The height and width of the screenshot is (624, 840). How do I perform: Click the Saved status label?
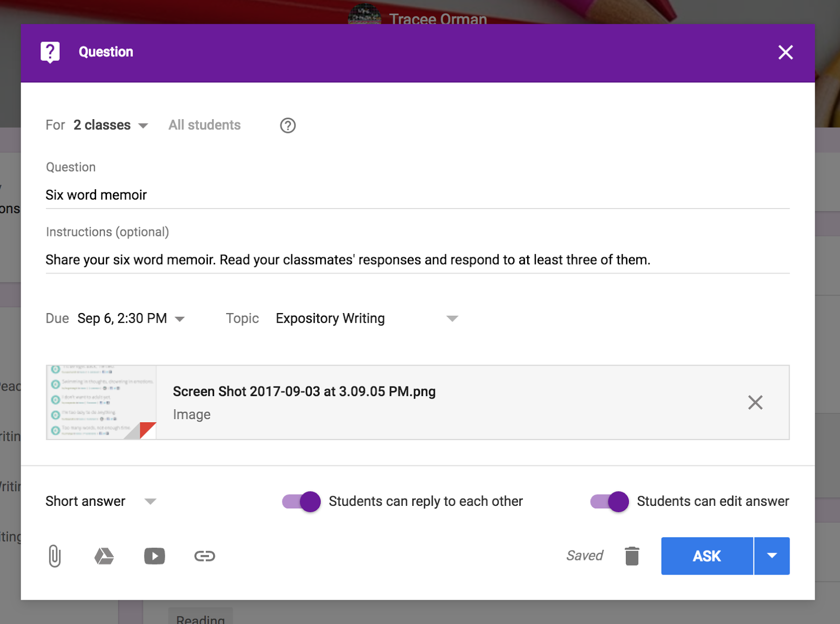pyautogui.click(x=584, y=556)
